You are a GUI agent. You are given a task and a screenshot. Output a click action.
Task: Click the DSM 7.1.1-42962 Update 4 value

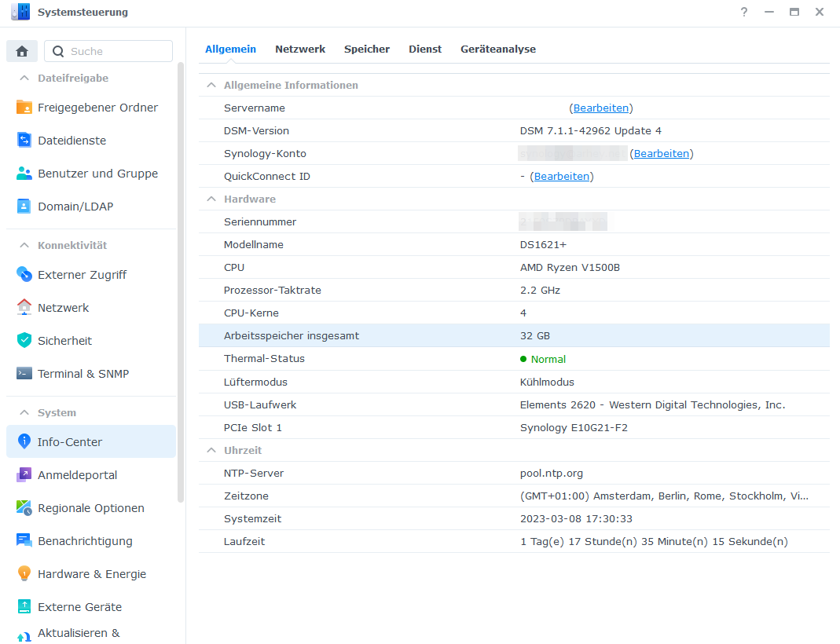click(x=590, y=131)
